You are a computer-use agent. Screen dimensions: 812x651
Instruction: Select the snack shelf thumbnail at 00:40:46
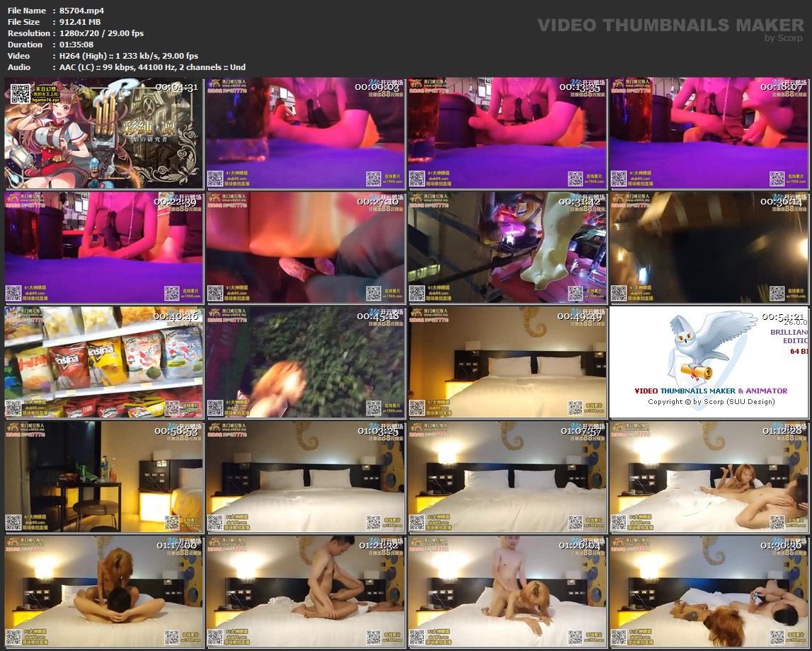pos(104,363)
